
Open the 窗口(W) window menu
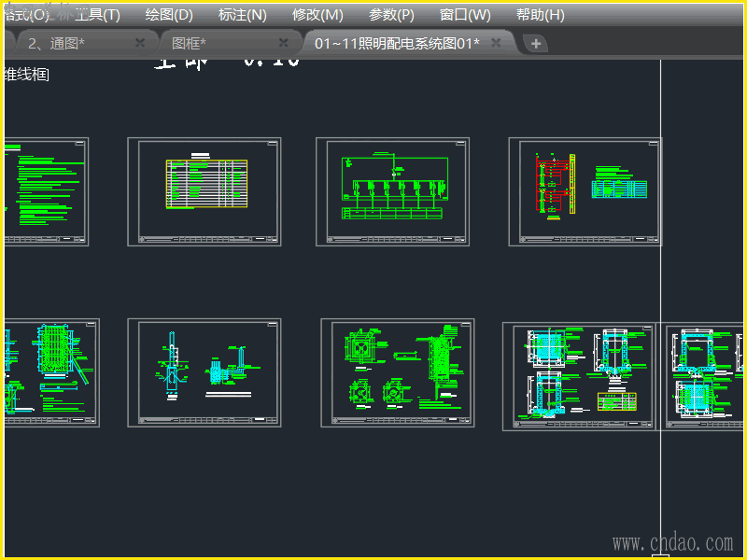(465, 15)
